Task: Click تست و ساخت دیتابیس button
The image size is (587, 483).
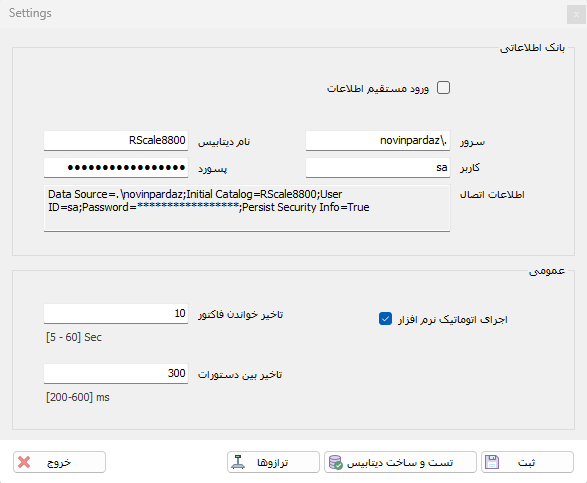Action: point(400,462)
